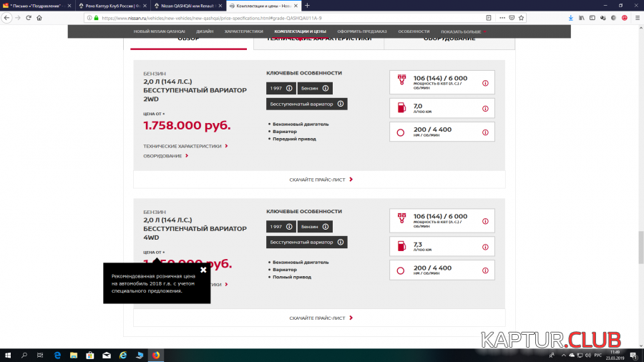Click info icon for 7,3 л/100 км consumption
Image resolution: width=644 pixels, height=362 pixels.
tap(485, 247)
